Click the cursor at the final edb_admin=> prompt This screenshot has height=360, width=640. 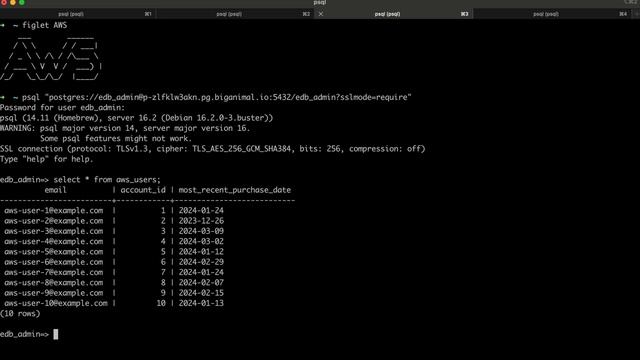point(56,334)
